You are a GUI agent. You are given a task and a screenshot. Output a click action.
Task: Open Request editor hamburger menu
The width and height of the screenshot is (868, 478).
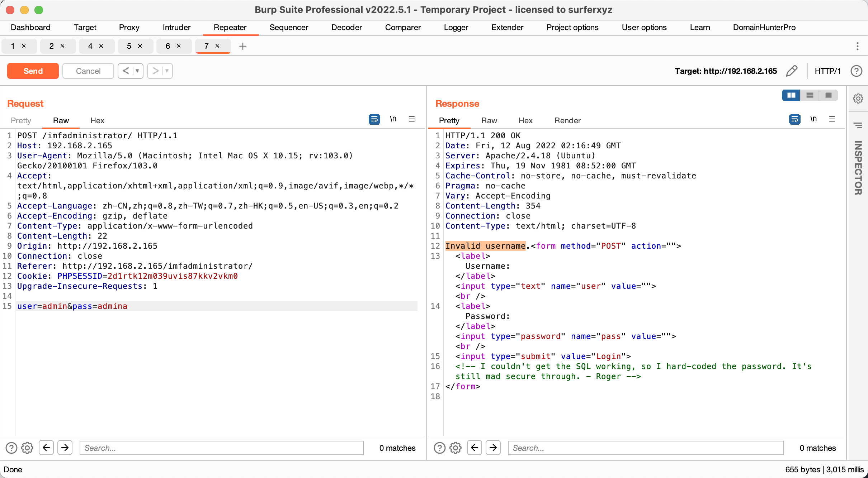click(412, 119)
